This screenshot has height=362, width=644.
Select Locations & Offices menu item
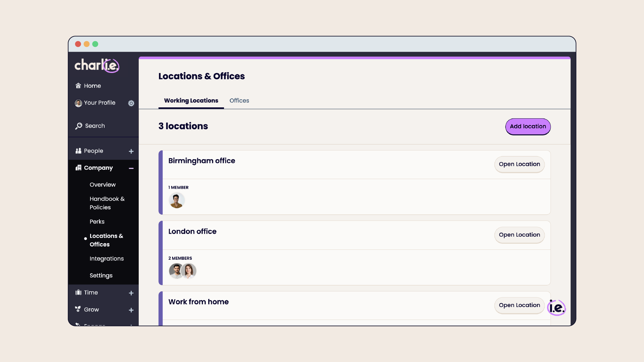pyautogui.click(x=106, y=240)
